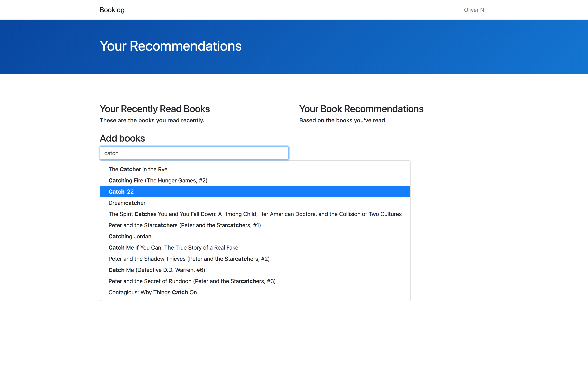Select Peter and the Starcatchers #1
The width and height of the screenshot is (588, 367).
tap(184, 225)
